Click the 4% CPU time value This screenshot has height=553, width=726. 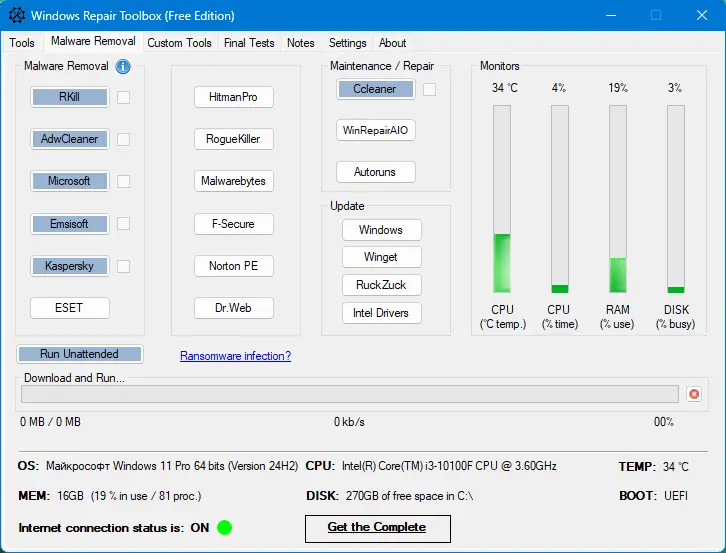point(559,88)
